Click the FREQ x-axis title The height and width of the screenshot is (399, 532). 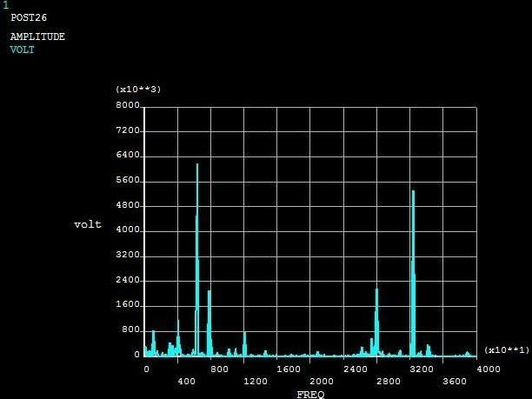tap(310, 395)
